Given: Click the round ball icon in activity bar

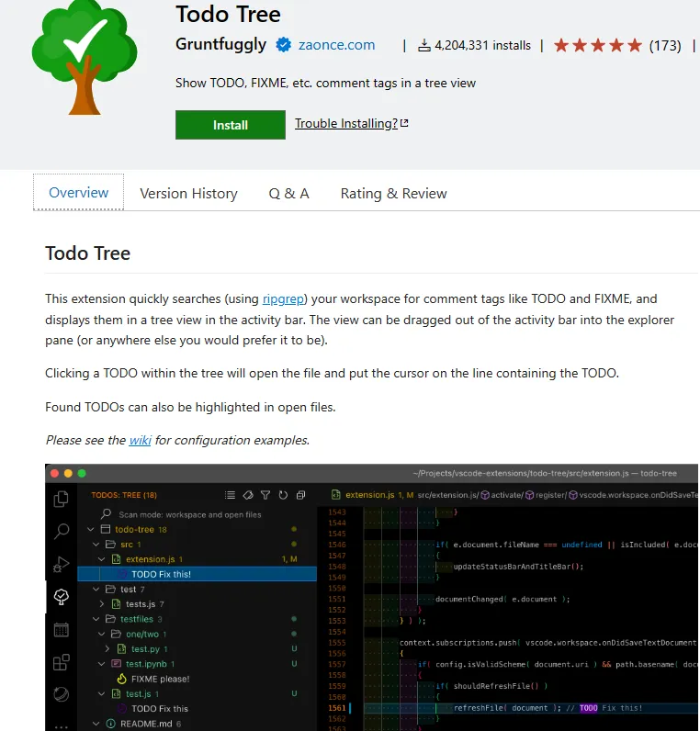Looking at the screenshot, I should (62, 694).
